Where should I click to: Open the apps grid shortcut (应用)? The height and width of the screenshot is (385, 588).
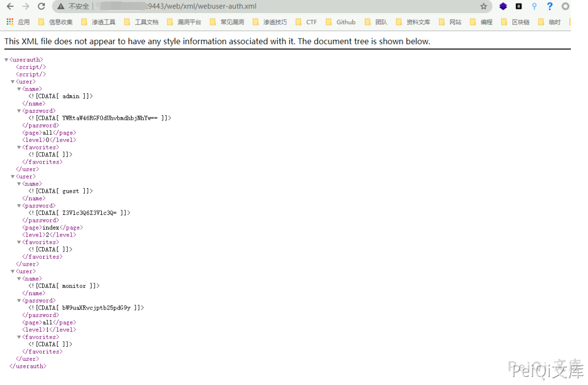(x=18, y=22)
